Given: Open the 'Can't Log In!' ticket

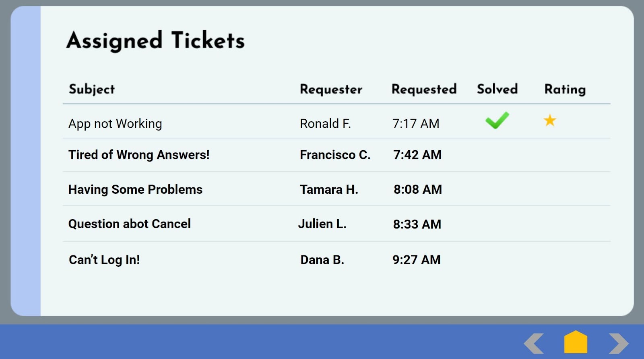Looking at the screenshot, I should pos(104,260).
